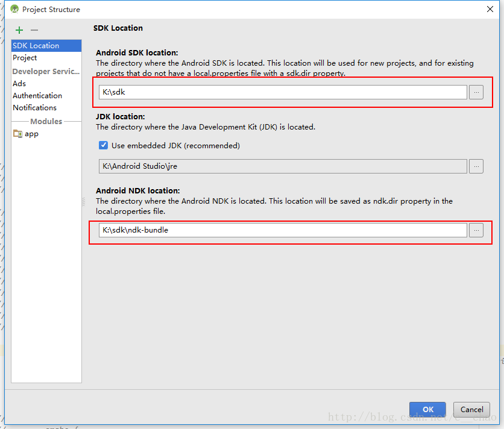
Task: Click the NDK path field
Action: pyautogui.click(x=283, y=230)
